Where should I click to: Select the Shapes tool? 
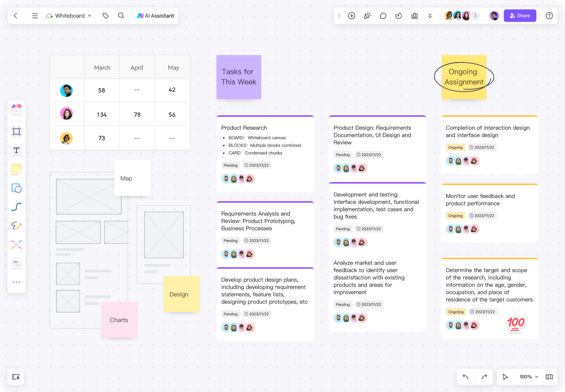pyautogui.click(x=17, y=188)
